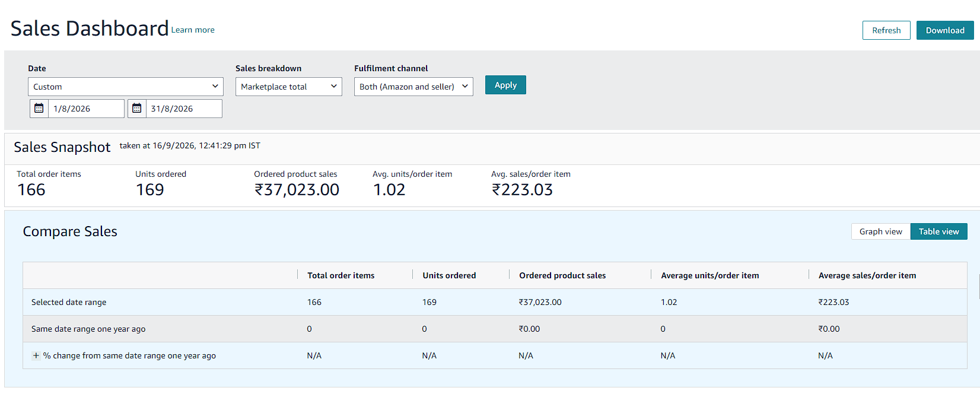Click the start date field 1/8/2026
The width and height of the screenshot is (980, 394).
[86, 109]
